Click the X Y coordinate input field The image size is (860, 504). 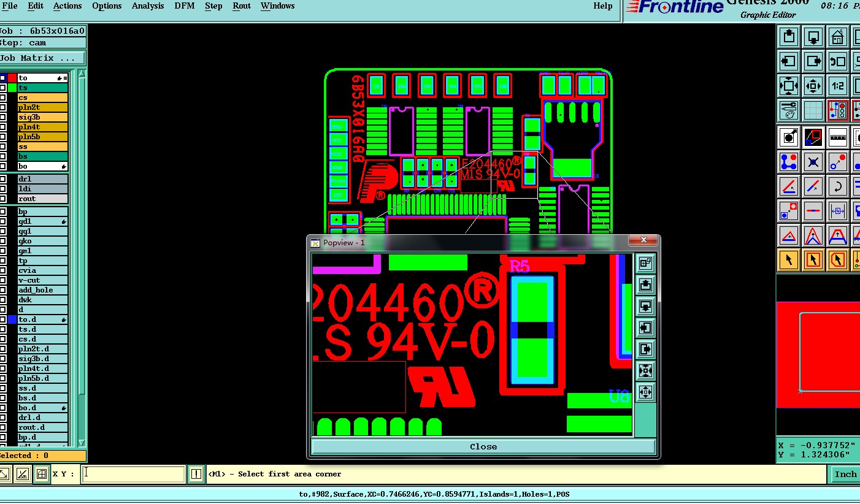[133, 474]
